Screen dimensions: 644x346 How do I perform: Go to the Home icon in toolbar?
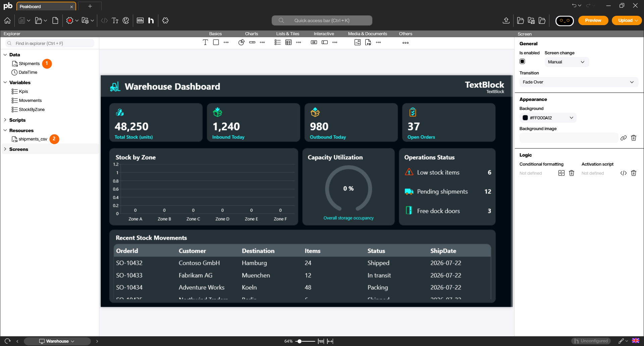tap(7, 20)
